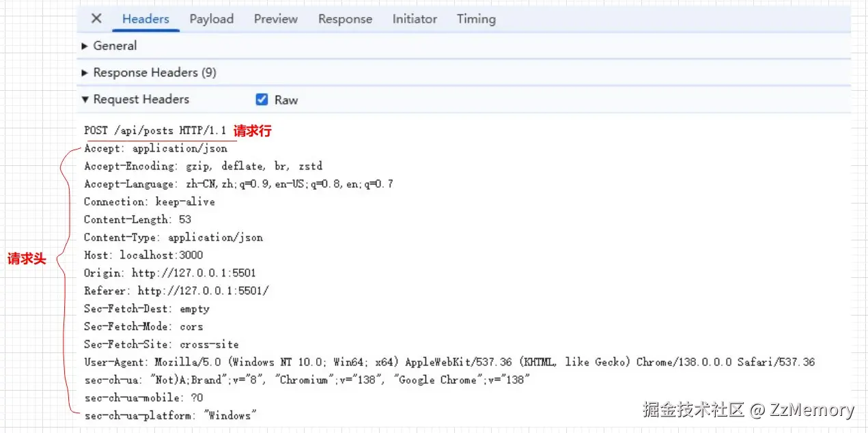Select the Response tab
Viewport: 868px width, 433px height.
[345, 19]
